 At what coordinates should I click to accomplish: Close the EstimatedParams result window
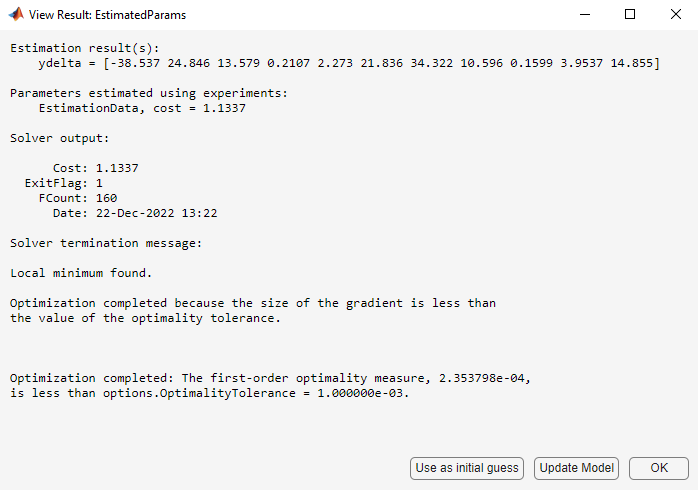point(675,15)
